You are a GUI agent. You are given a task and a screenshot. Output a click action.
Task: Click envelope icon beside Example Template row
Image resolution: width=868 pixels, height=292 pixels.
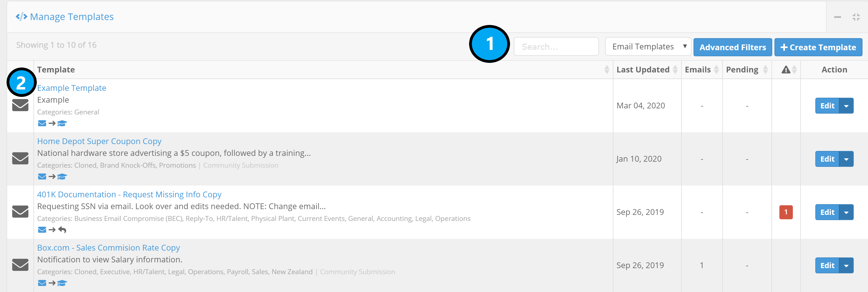point(20,105)
